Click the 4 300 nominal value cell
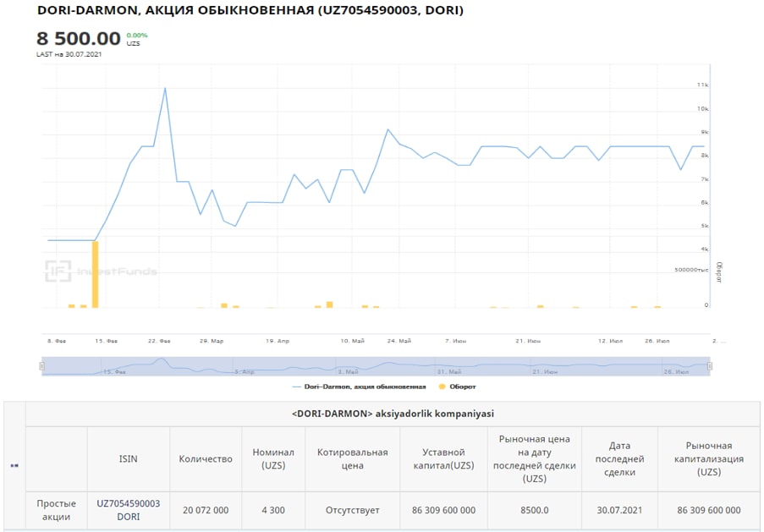764x532 pixels. 273,510
